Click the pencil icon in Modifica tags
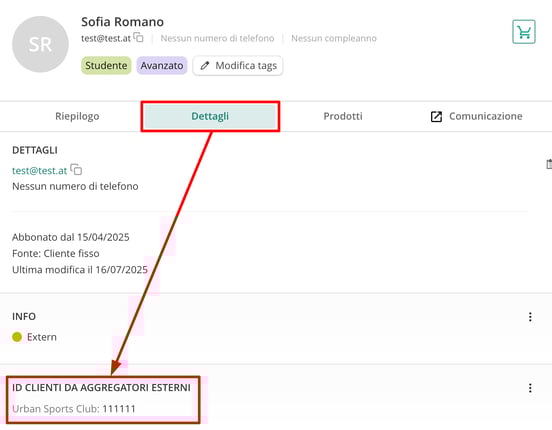 pyautogui.click(x=205, y=66)
